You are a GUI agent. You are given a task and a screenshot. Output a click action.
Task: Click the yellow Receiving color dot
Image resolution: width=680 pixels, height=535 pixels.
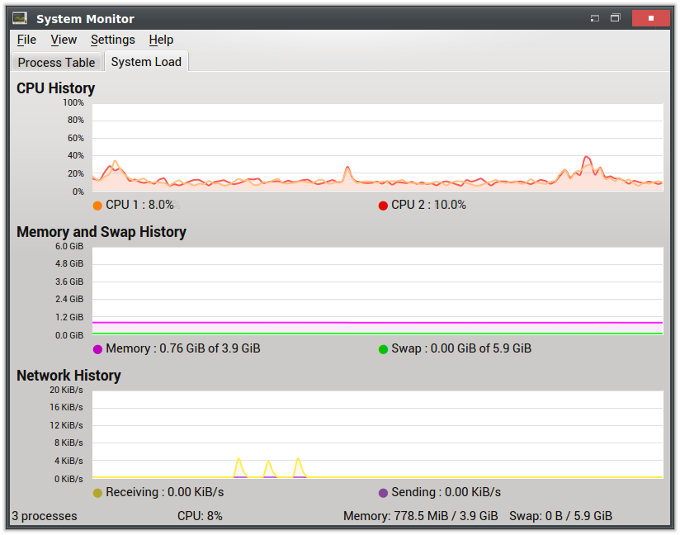(x=98, y=493)
